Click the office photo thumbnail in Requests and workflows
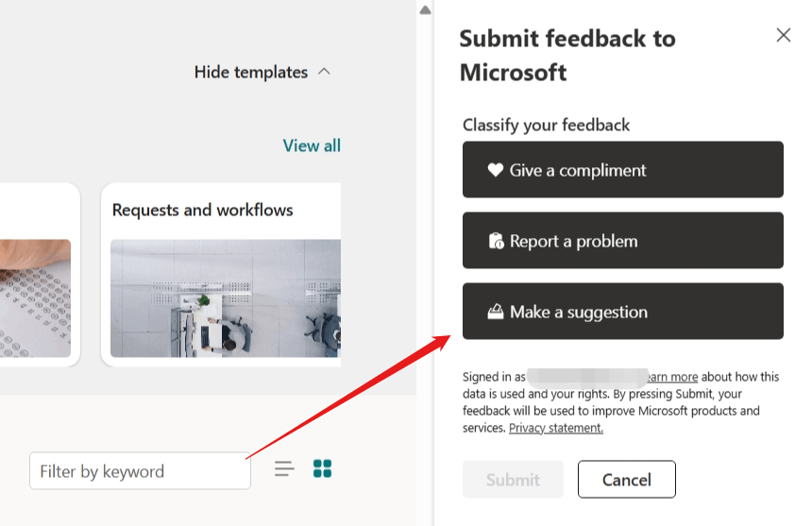The image size is (812, 526). 226,298
